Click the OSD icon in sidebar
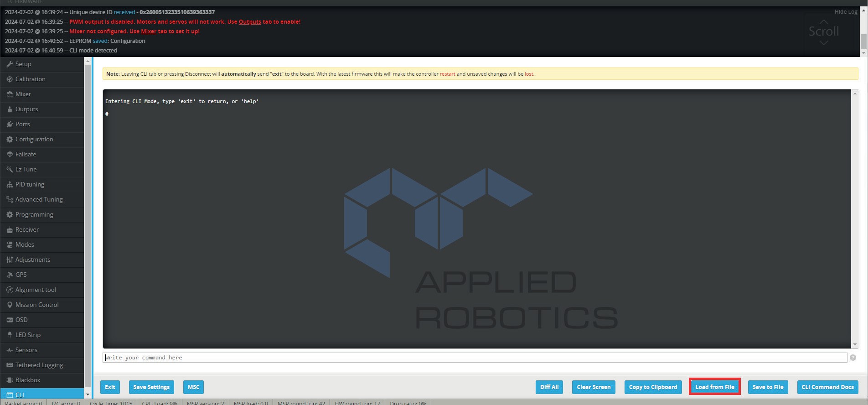This screenshot has width=868, height=405. click(10, 320)
